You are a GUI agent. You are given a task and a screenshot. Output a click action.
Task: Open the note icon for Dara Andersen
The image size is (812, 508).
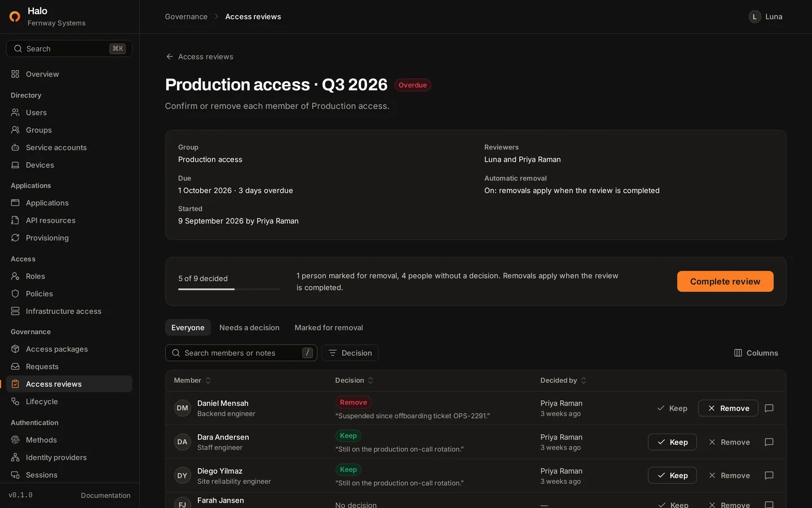pos(769,442)
